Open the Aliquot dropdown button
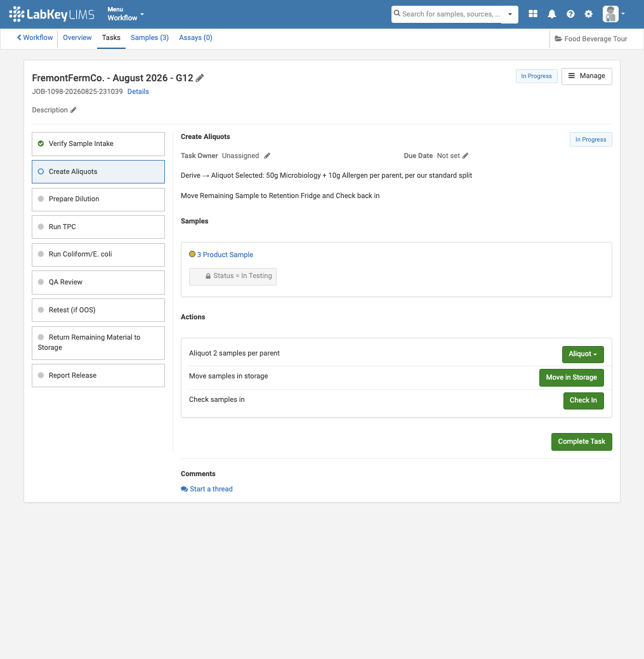This screenshot has height=659, width=644. [x=583, y=354]
